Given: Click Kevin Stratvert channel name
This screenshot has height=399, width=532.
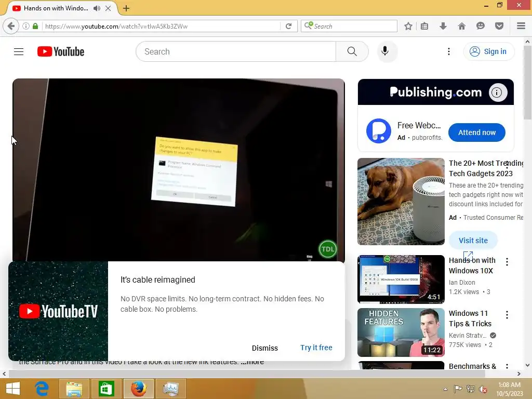Looking at the screenshot, I should point(468,335).
